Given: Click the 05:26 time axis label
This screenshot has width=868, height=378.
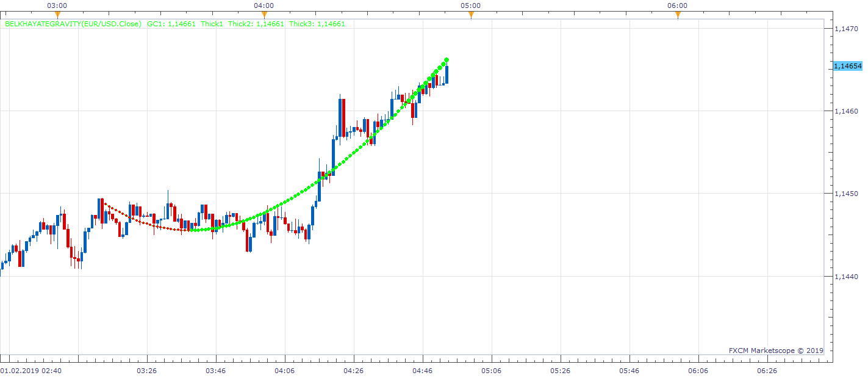Looking at the screenshot, I should (561, 370).
